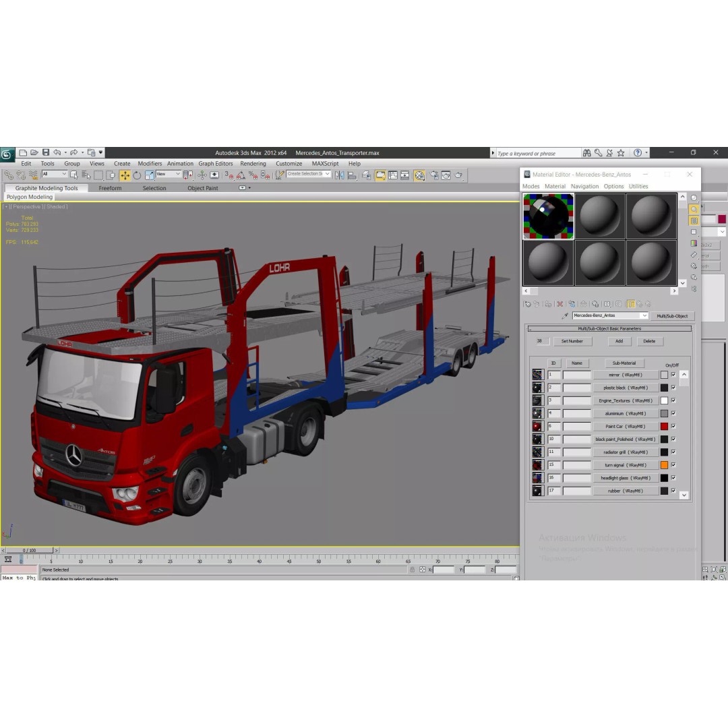Activate the Select and Scale tool

pos(149,175)
